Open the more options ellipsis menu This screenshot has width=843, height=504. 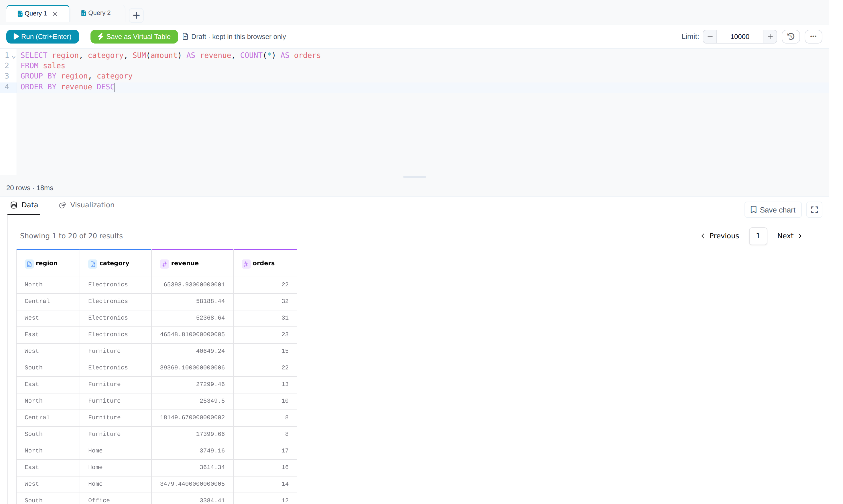[x=813, y=37]
